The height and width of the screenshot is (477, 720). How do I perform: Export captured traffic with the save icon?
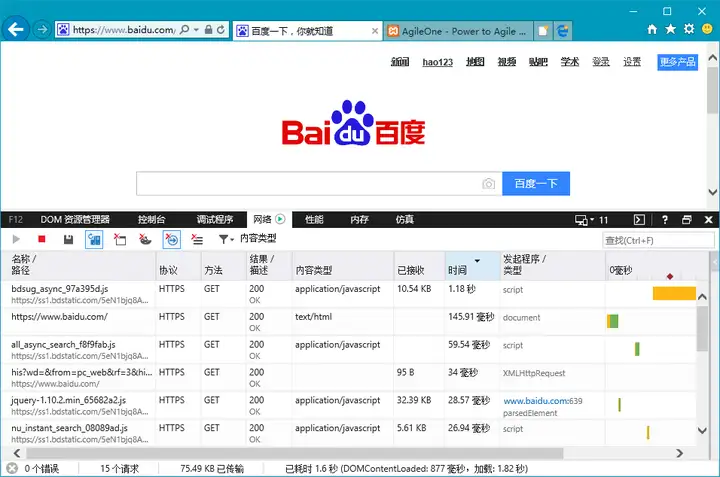click(68, 239)
